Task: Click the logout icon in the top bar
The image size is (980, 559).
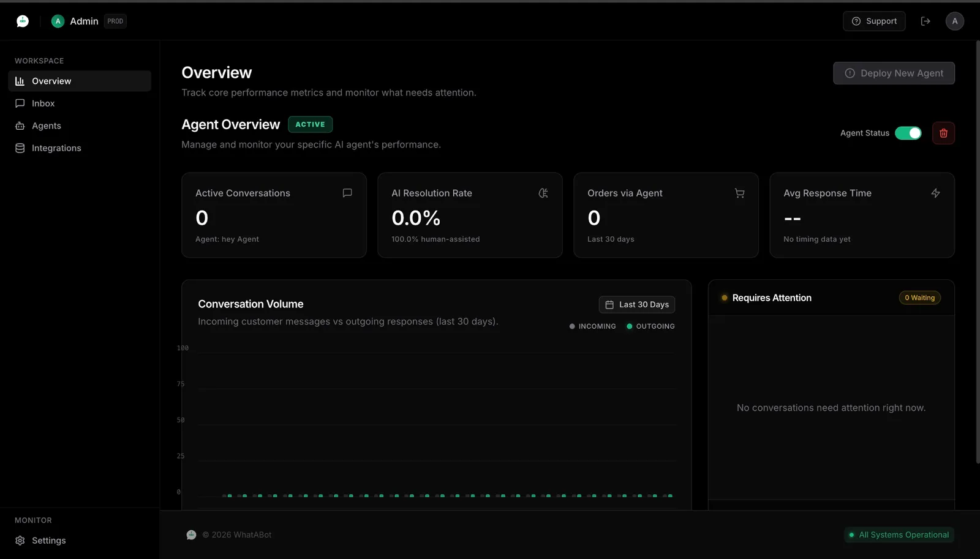Action: (x=925, y=21)
